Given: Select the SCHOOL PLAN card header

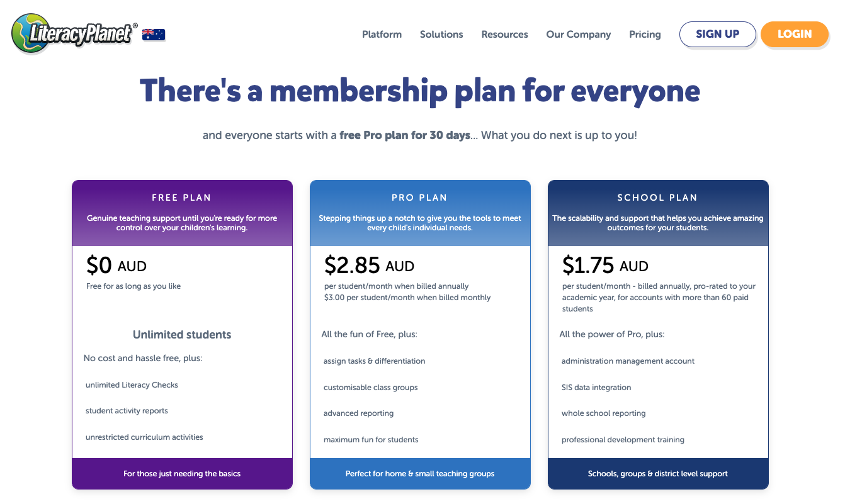Looking at the screenshot, I should point(657,197).
